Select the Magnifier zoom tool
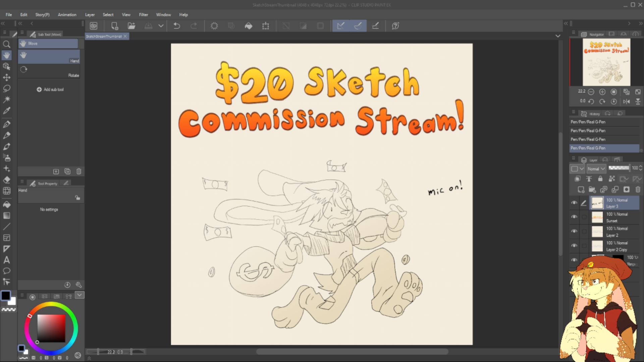Viewport: 644px width, 362px height. pos(6,44)
